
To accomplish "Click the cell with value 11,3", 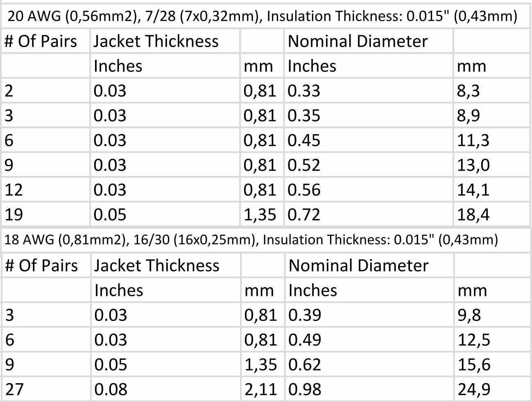I will coord(492,140).
